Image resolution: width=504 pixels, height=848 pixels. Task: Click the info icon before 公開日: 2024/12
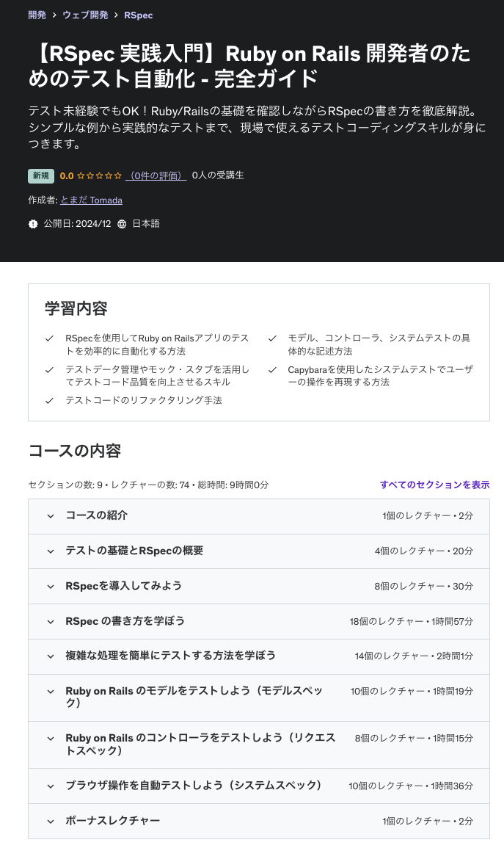tap(32, 224)
